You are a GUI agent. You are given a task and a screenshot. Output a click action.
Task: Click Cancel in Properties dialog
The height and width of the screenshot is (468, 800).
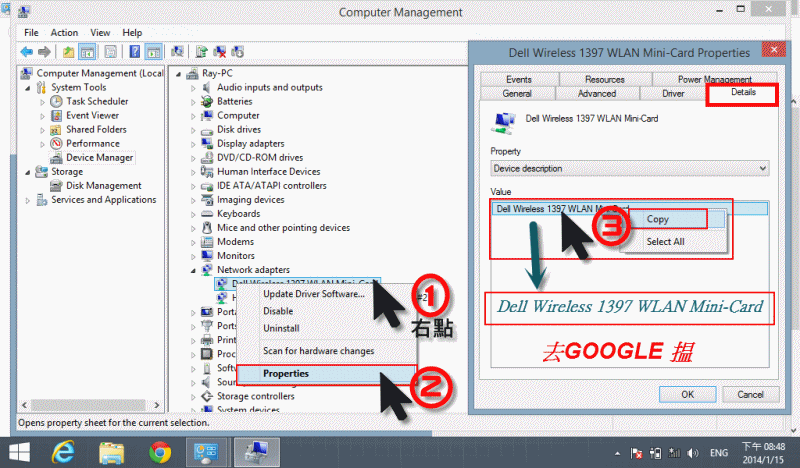[750, 395]
